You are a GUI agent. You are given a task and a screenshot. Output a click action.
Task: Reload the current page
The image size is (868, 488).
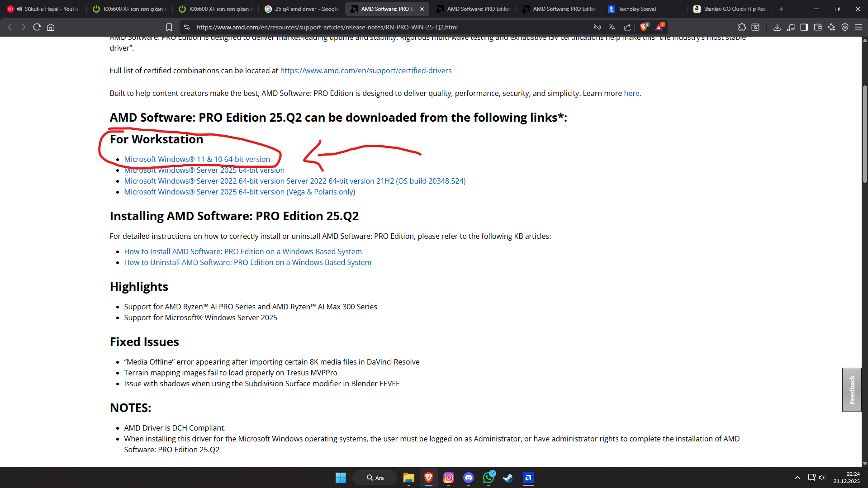[x=37, y=27]
